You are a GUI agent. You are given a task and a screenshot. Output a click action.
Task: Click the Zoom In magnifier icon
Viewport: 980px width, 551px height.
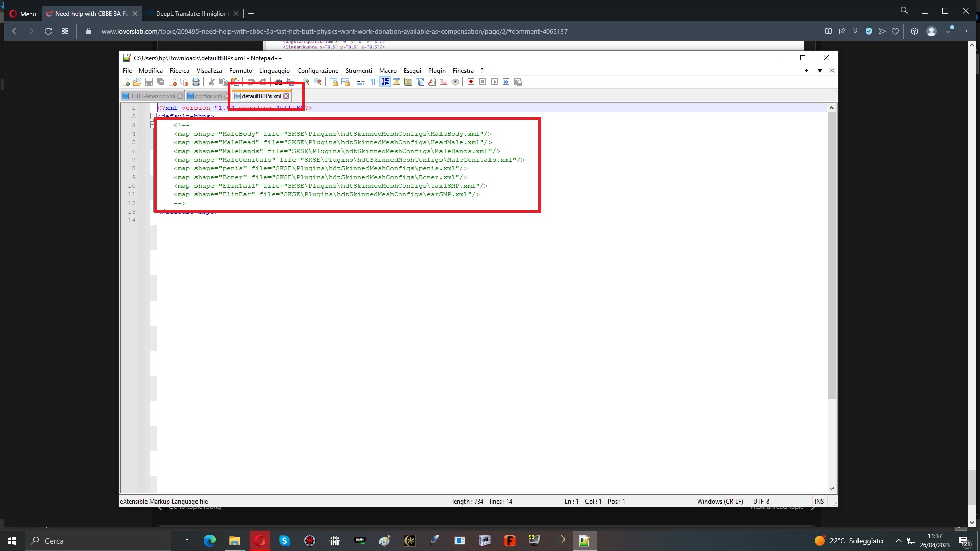point(306,82)
